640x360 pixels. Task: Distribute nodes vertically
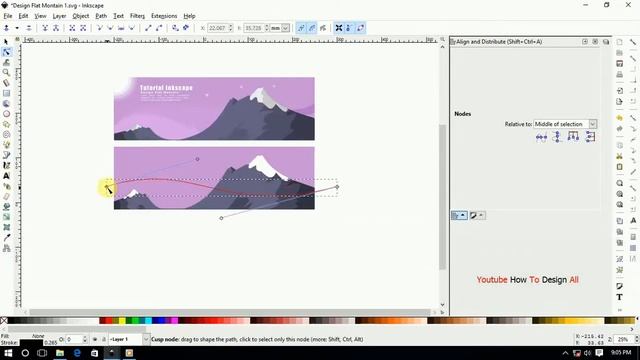point(590,137)
